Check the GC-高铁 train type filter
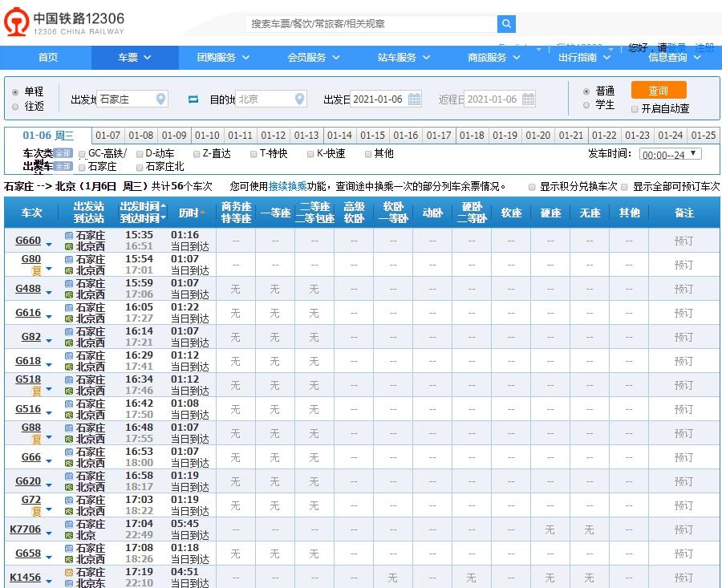This screenshot has height=588, width=722. tap(83, 154)
